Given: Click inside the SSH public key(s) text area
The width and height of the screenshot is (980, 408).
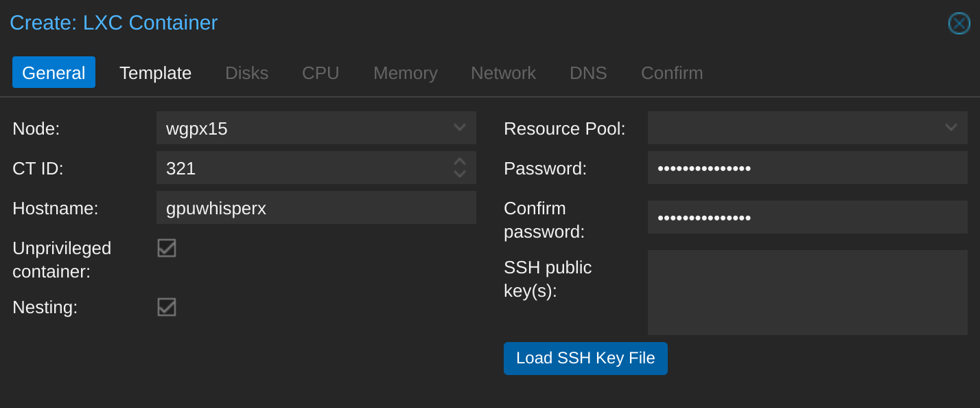Looking at the screenshot, I should (808, 293).
